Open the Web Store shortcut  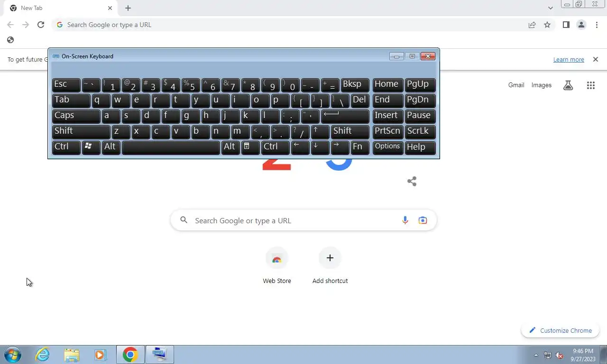[277, 266]
